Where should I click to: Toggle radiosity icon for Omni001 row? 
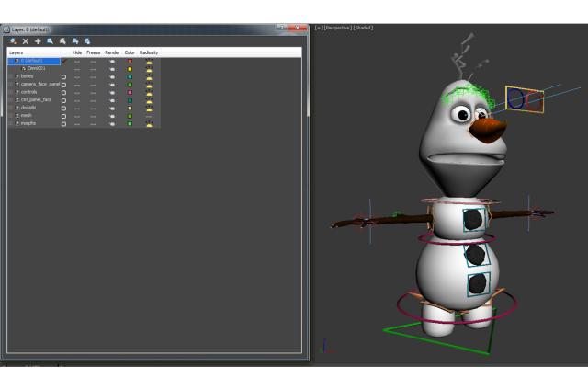[x=149, y=69]
